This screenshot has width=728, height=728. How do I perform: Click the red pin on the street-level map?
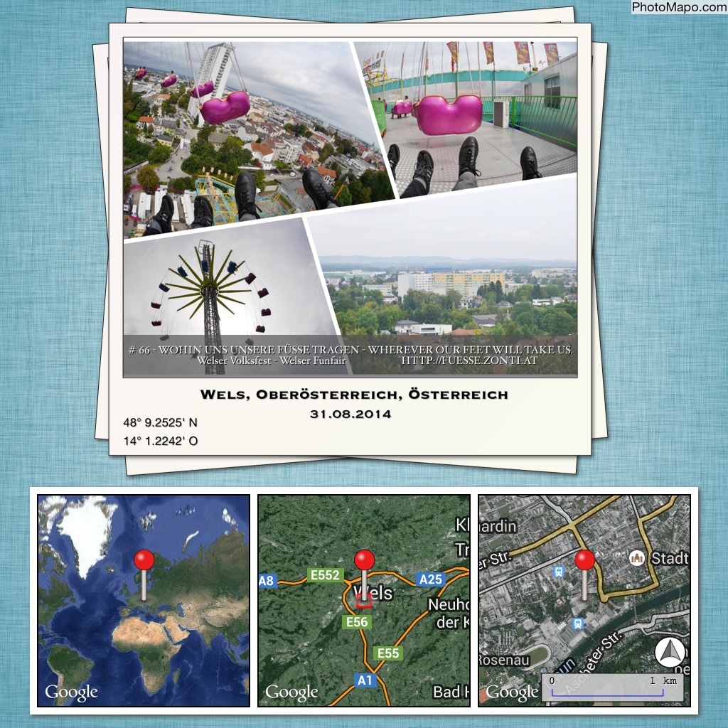click(x=584, y=560)
